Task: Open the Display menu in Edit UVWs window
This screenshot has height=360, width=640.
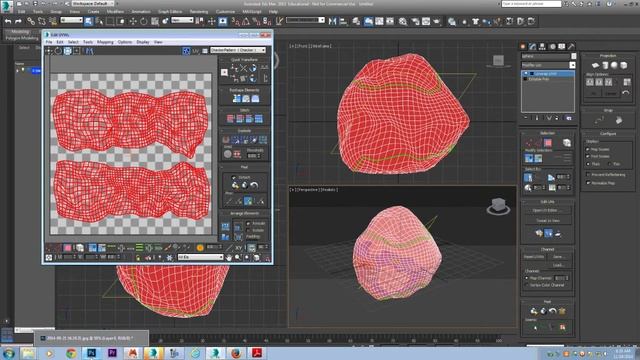Action: pos(142,42)
